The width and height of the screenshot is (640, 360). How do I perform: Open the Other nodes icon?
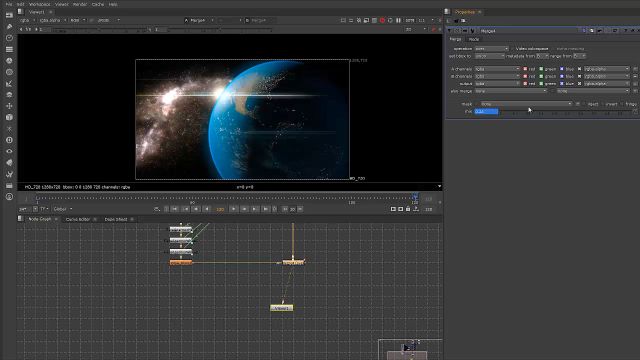click(x=9, y=186)
